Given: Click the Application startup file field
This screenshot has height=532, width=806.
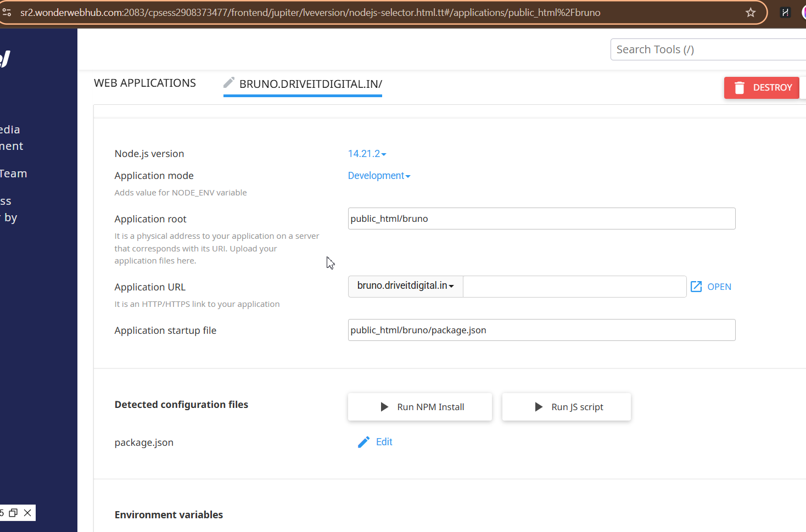Looking at the screenshot, I should [x=541, y=330].
